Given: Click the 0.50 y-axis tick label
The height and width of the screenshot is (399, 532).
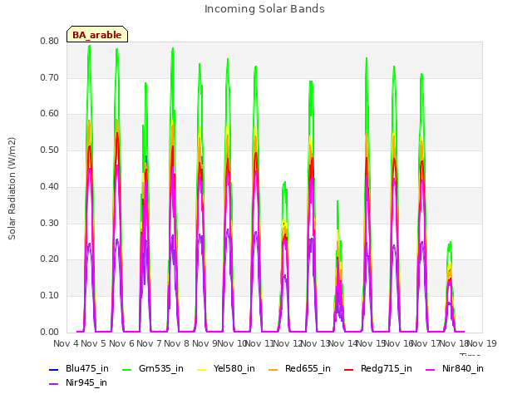Looking at the screenshot, I should tap(50, 150).
